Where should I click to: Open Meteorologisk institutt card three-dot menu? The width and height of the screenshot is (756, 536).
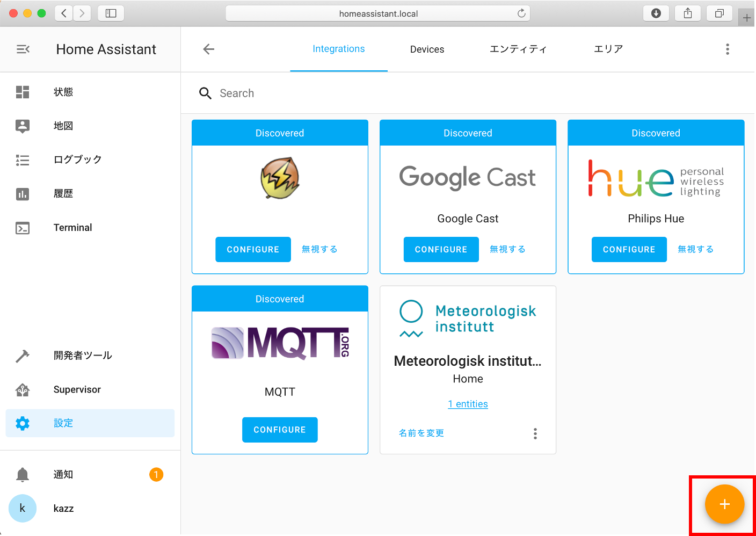[x=535, y=434]
